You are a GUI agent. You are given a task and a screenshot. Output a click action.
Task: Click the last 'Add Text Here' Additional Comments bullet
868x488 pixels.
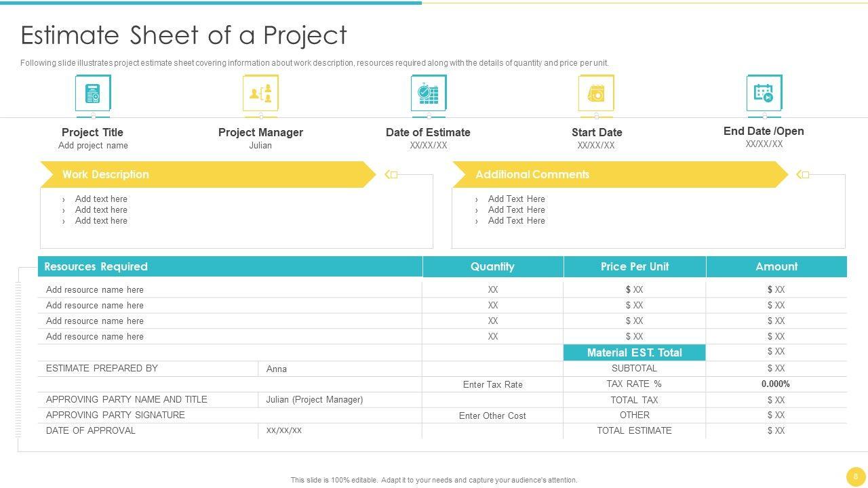pos(517,220)
